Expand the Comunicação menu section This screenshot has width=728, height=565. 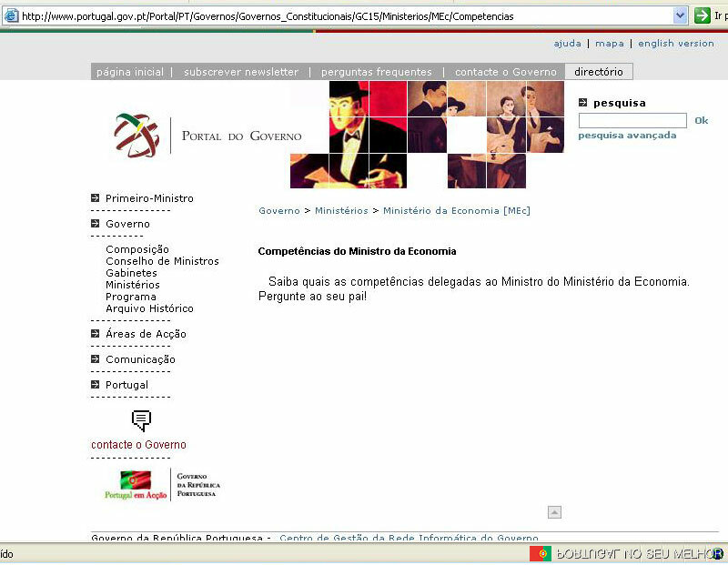(x=140, y=359)
